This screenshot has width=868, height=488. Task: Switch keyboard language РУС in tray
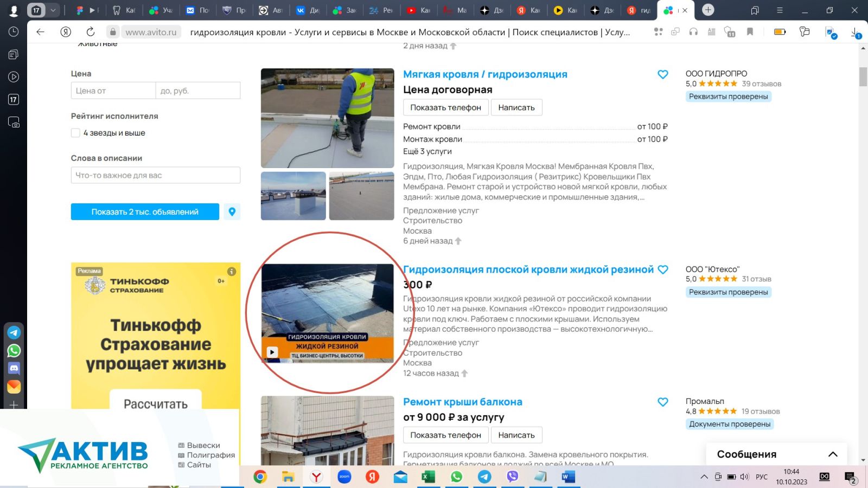[762, 477]
